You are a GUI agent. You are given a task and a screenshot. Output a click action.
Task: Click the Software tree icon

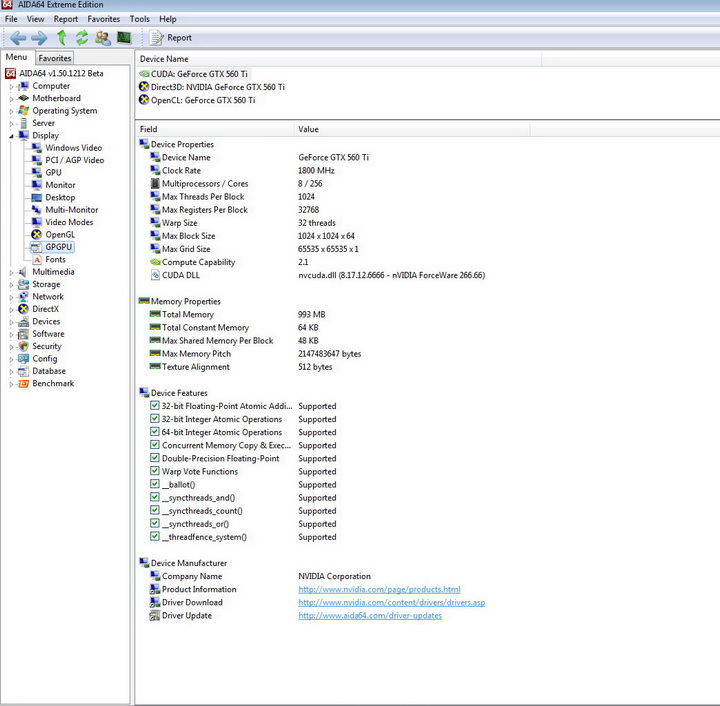pos(23,334)
